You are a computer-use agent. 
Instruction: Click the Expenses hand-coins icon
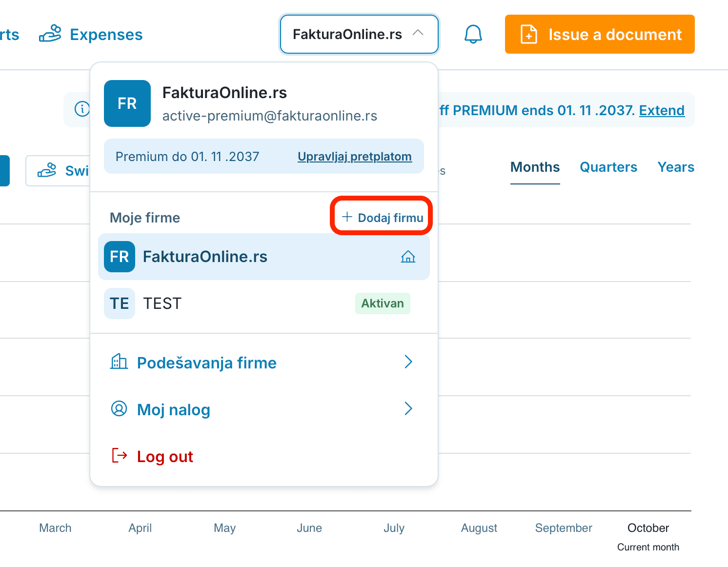point(50,34)
